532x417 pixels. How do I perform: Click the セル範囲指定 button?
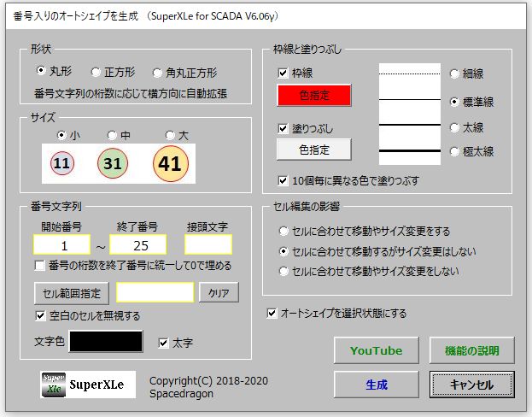[72, 293]
